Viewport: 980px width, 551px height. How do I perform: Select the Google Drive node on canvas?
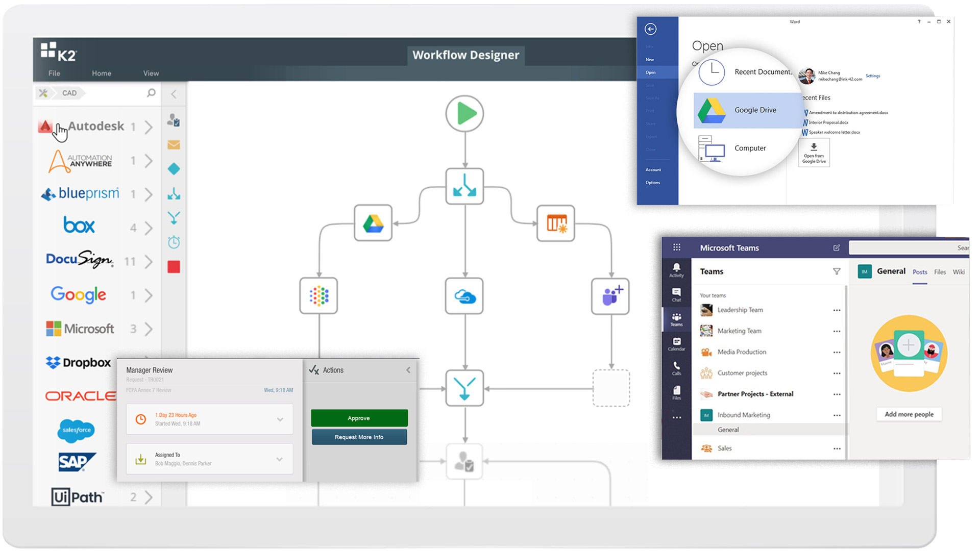pyautogui.click(x=373, y=223)
